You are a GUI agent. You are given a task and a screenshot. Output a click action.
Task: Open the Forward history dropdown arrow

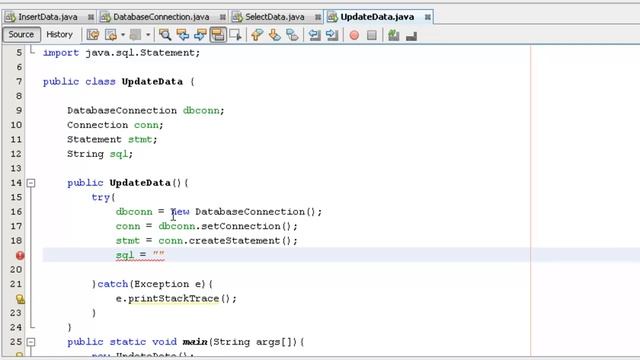coord(148,35)
